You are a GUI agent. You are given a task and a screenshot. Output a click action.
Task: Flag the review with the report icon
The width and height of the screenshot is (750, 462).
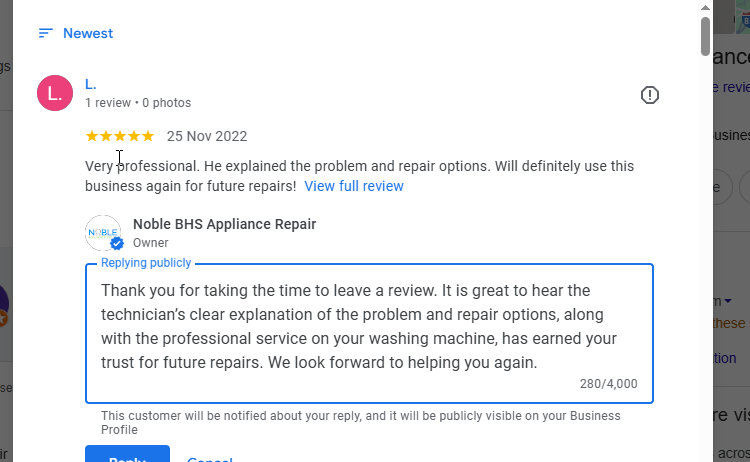(650, 95)
